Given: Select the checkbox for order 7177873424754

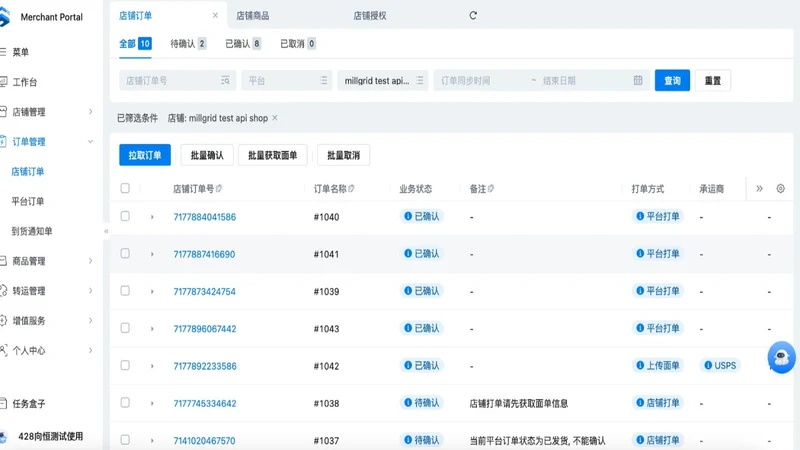Looking at the screenshot, I should click(x=125, y=291).
